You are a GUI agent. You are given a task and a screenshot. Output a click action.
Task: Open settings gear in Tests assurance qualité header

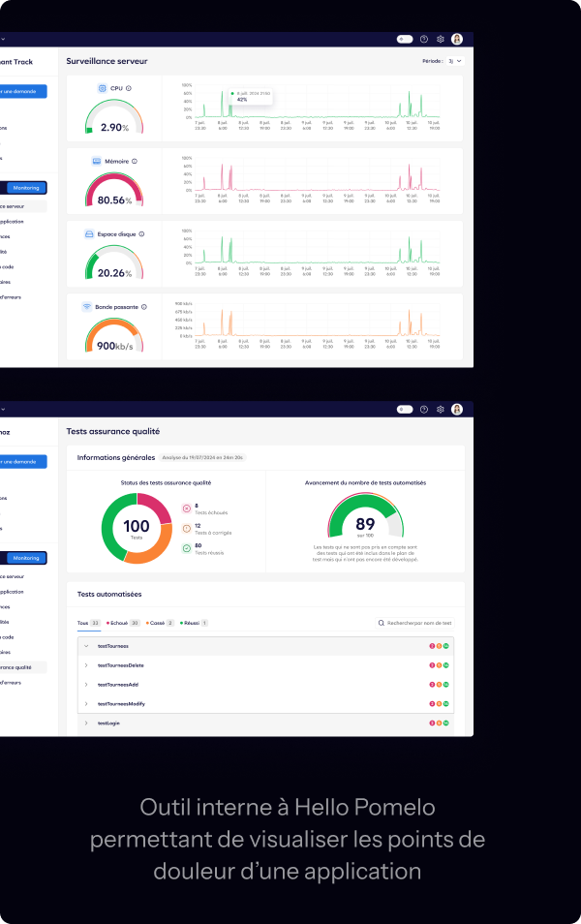[x=440, y=410]
